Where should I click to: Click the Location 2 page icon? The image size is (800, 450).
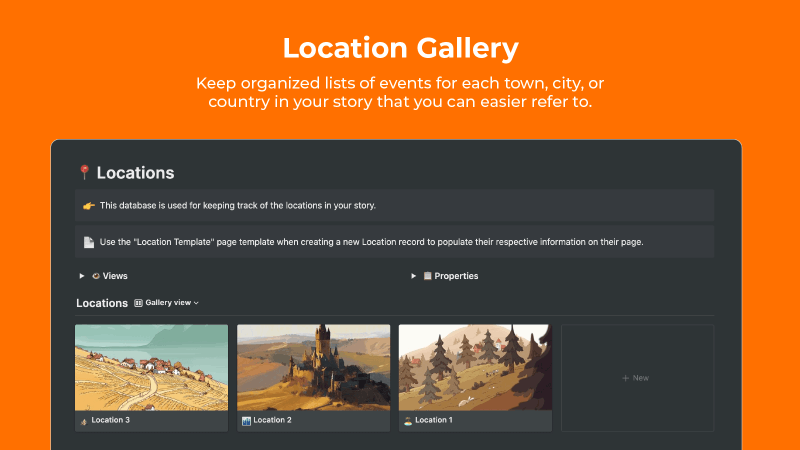(x=245, y=421)
